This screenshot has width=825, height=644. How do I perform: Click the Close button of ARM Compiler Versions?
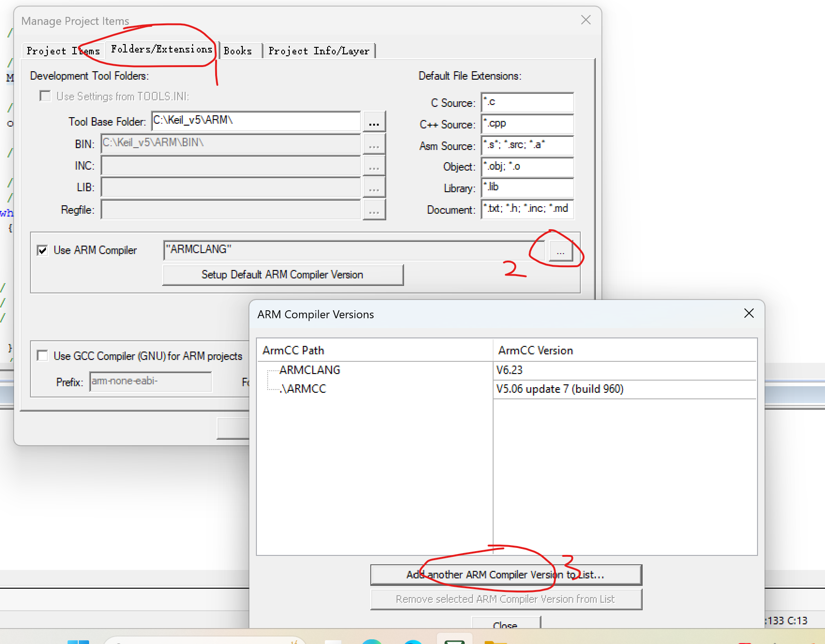506,625
